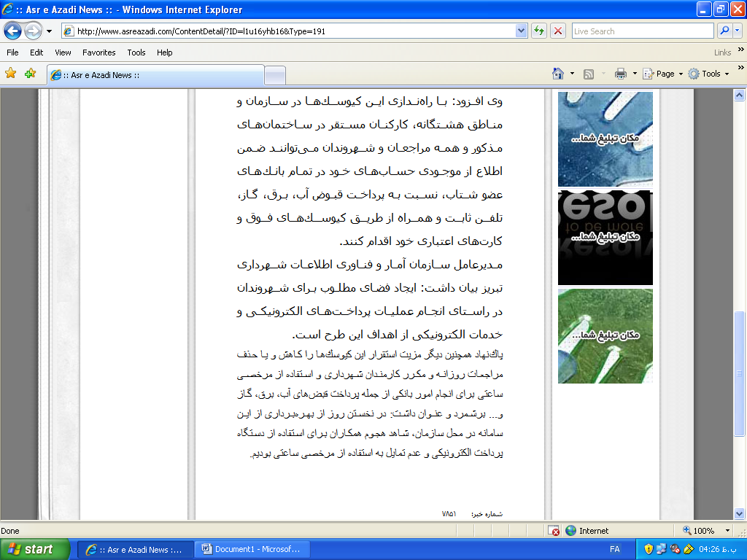Click the Stop loading icon
747x560 pixels.
[x=558, y=31]
